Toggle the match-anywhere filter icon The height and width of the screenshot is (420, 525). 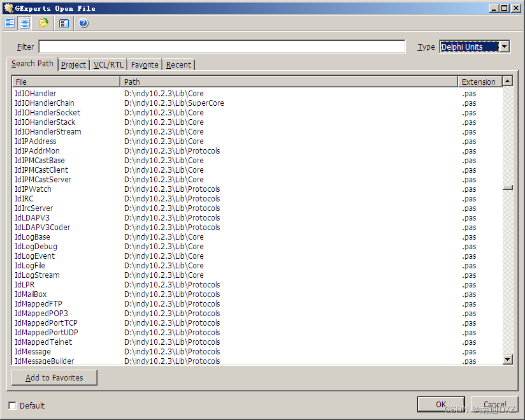(25, 23)
